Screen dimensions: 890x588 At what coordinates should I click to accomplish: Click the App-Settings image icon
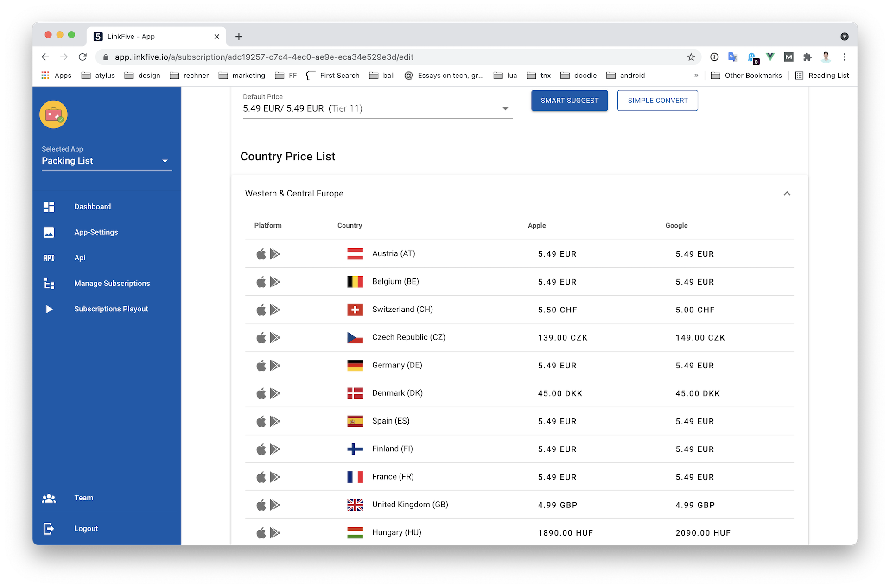coord(49,232)
